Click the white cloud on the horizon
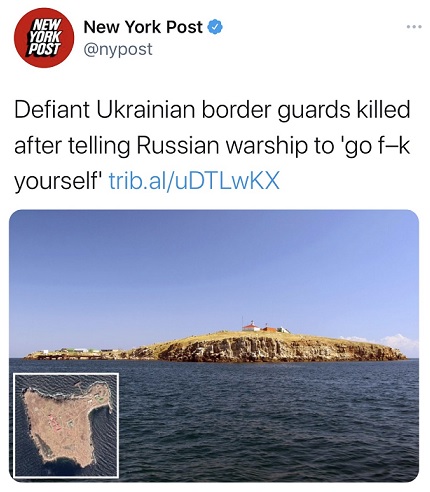This screenshot has width=430, height=492. click(398, 343)
